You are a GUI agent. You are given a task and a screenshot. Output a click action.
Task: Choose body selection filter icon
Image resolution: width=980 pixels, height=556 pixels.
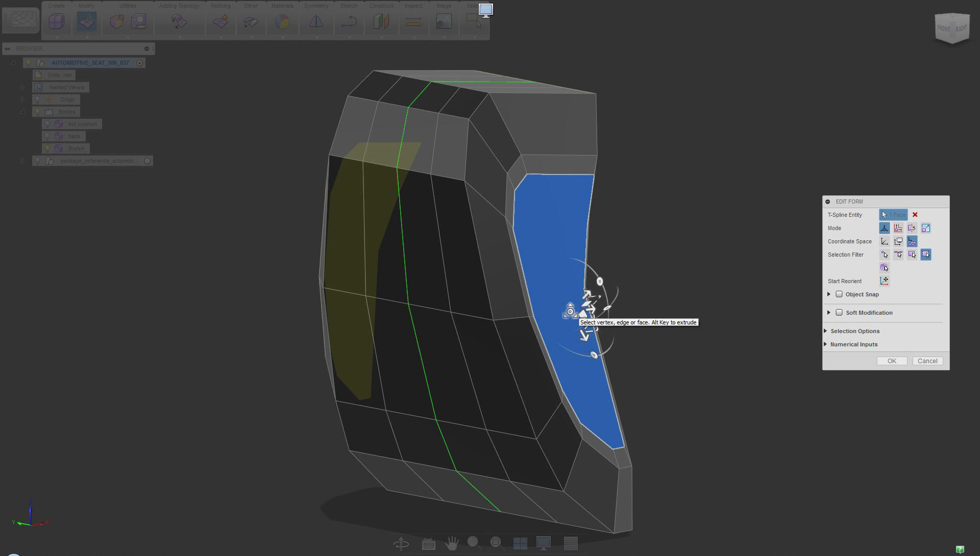[884, 267]
